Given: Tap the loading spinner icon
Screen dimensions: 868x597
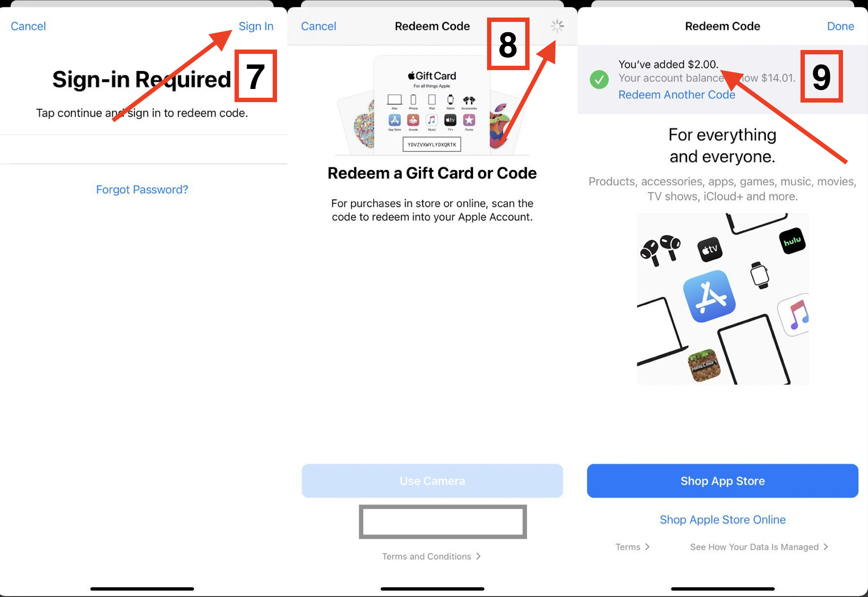Looking at the screenshot, I should coord(557,26).
